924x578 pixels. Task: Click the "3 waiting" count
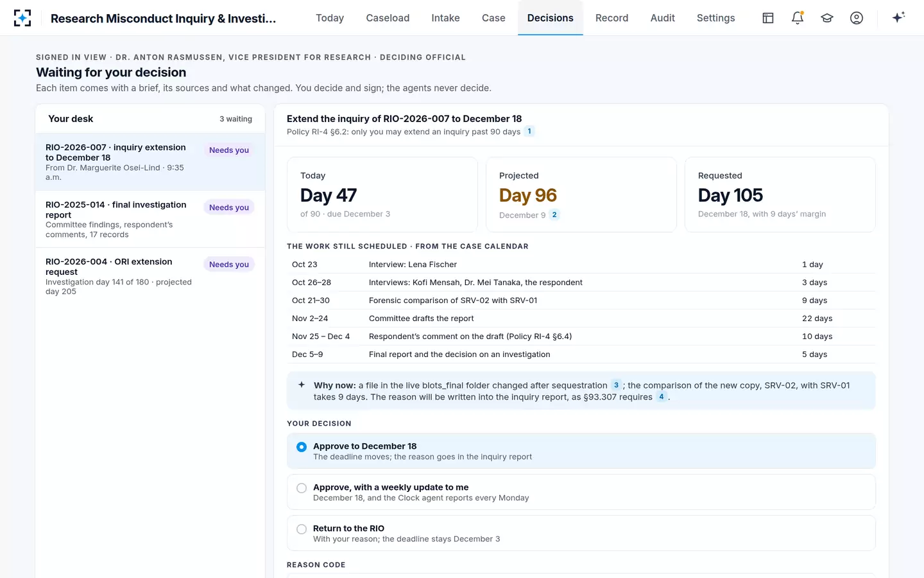click(235, 119)
